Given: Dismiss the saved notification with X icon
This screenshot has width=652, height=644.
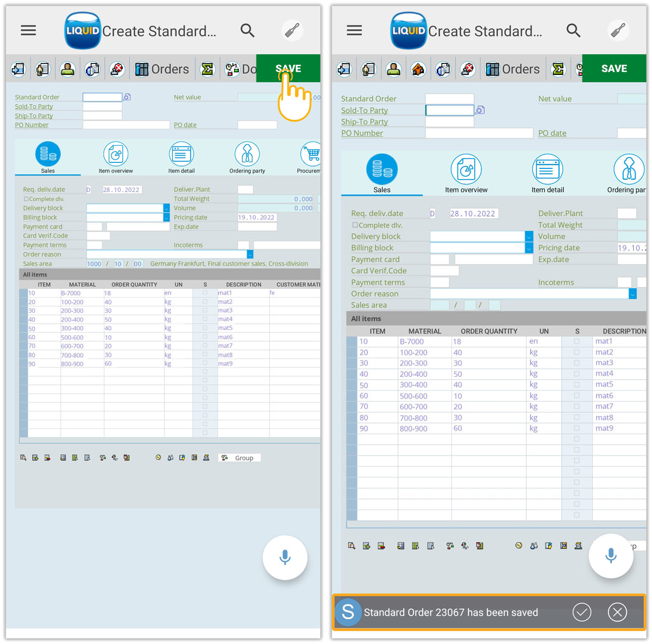Looking at the screenshot, I should 617,613.
